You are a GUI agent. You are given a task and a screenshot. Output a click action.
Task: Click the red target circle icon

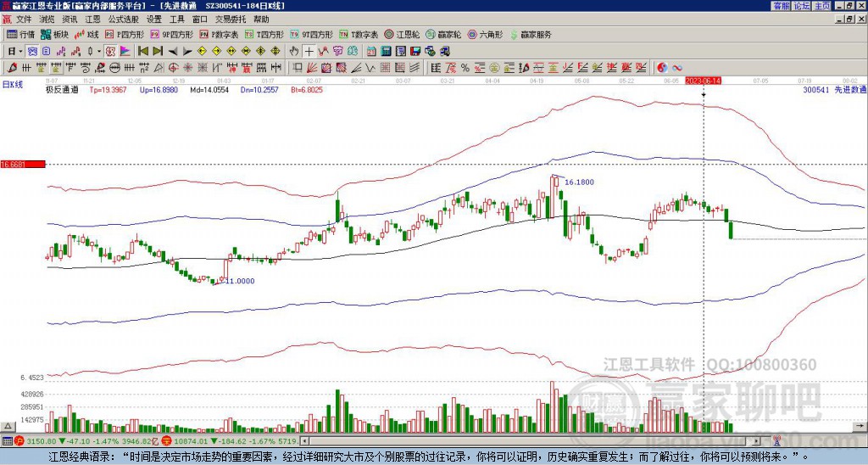pyautogui.click(x=173, y=68)
